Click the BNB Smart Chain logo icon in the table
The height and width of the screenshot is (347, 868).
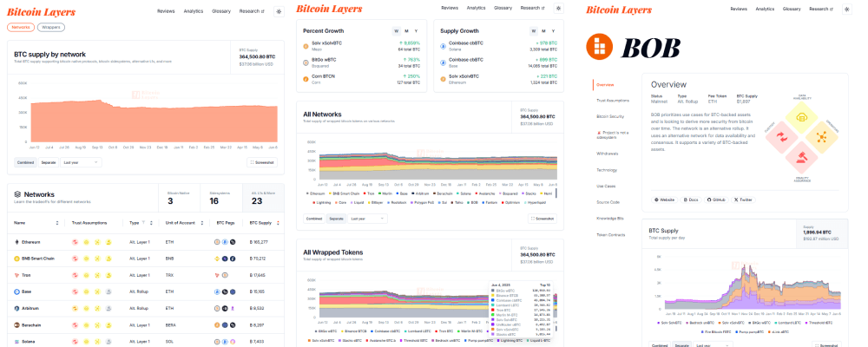(16, 259)
